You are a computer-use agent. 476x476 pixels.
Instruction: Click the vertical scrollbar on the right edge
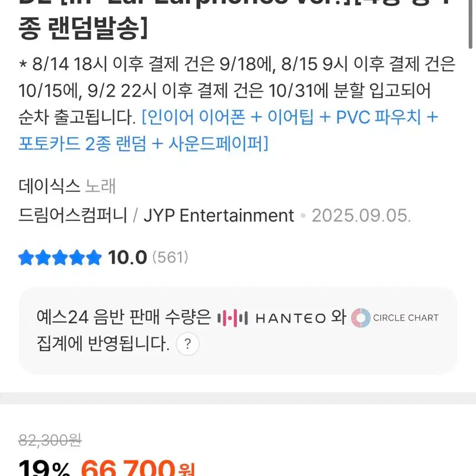pyautogui.click(x=470, y=22)
